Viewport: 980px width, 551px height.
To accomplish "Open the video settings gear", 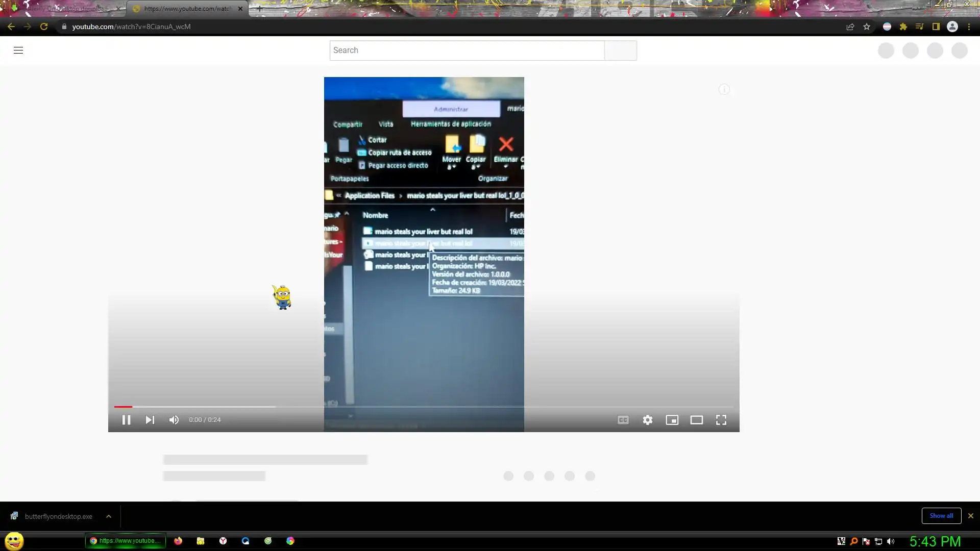I will [648, 420].
